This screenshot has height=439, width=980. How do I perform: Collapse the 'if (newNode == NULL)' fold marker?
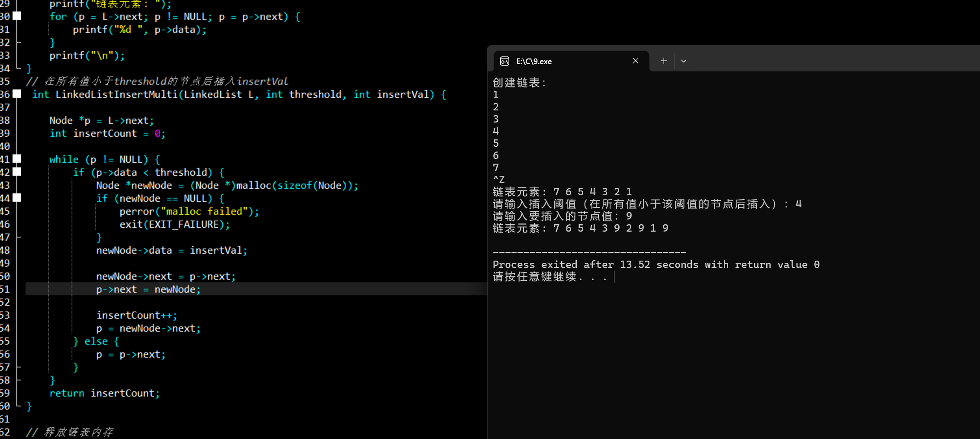17,198
